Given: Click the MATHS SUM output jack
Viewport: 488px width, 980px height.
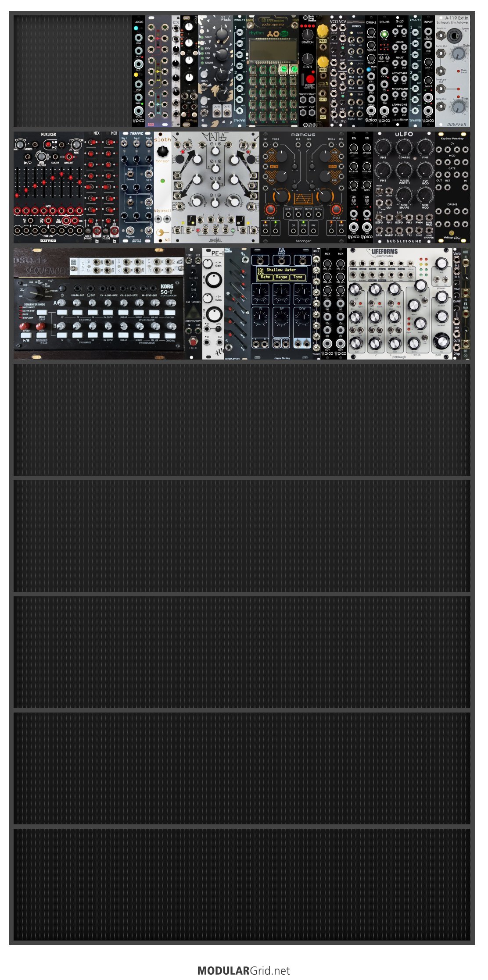Looking at the screenshot, I should [215, 230].
